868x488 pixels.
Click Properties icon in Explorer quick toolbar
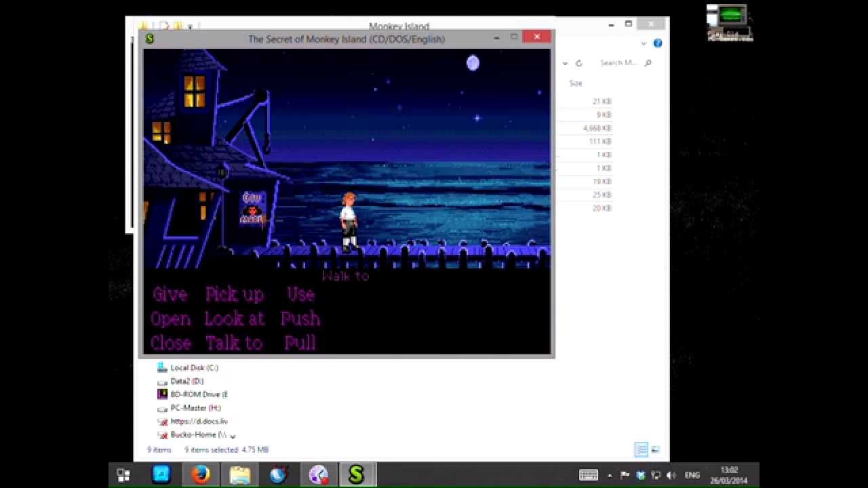(x=163, y=26)
